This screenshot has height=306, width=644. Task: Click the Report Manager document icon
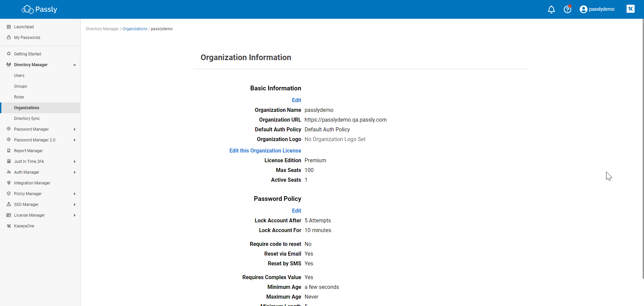click(x=9, y=150)
